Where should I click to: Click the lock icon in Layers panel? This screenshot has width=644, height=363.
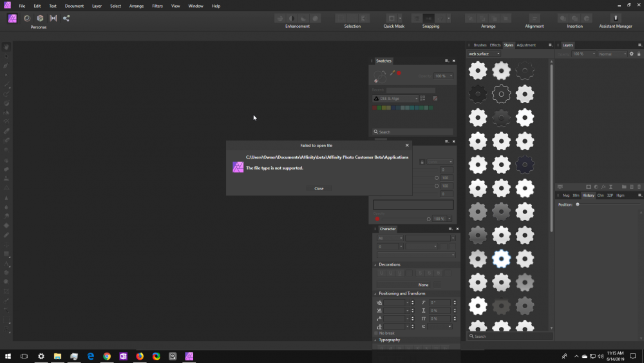tap(638, 54)
